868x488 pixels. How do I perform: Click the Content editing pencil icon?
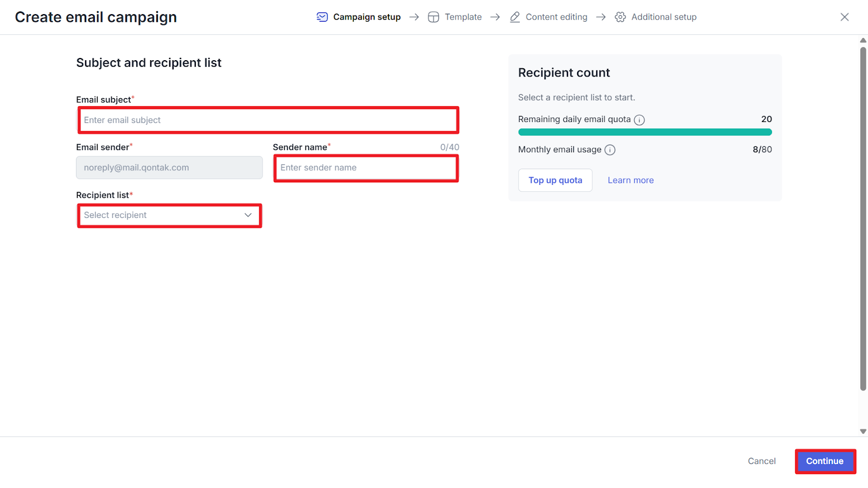[x=515, y=17]
